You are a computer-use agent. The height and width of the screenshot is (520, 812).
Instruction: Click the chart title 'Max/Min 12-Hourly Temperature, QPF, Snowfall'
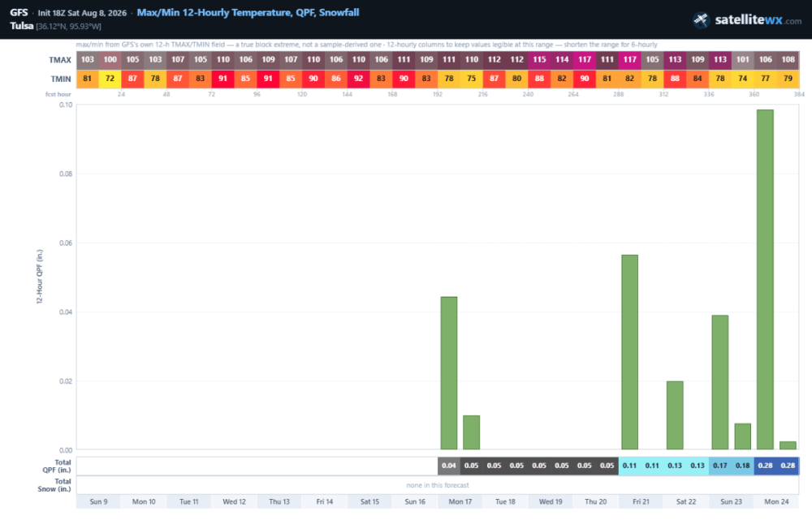(248, 12)
